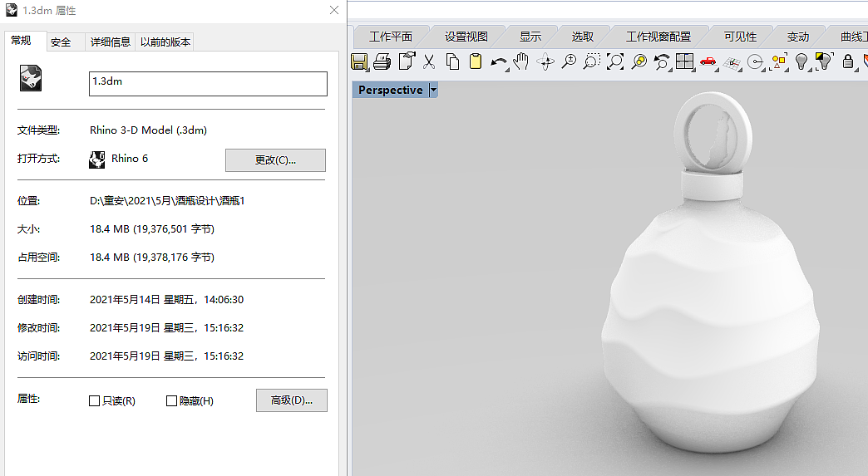Click the Lock Objects padlock icon

847,61
